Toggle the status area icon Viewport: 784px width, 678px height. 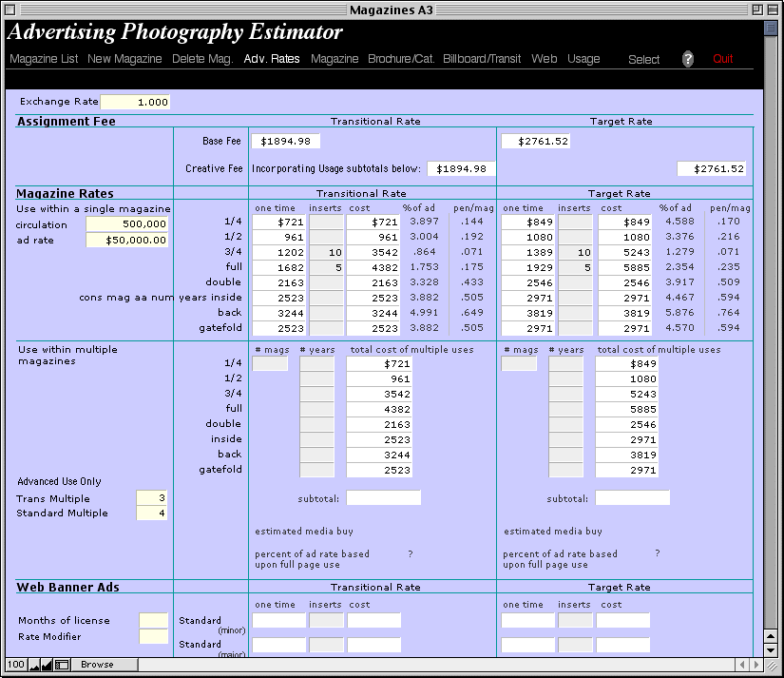point(62,665)
